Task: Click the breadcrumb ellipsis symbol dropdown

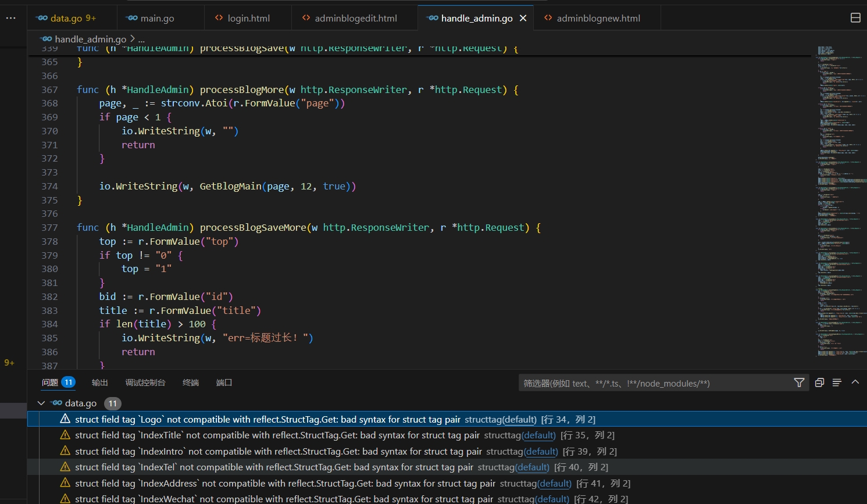Action: point(141,39)
